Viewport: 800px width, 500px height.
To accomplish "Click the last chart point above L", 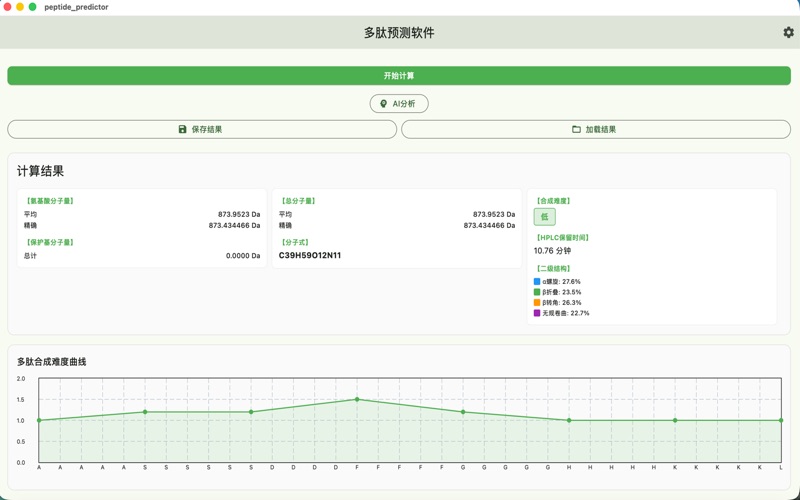I will pyautogui.click(x=781, y=420).
